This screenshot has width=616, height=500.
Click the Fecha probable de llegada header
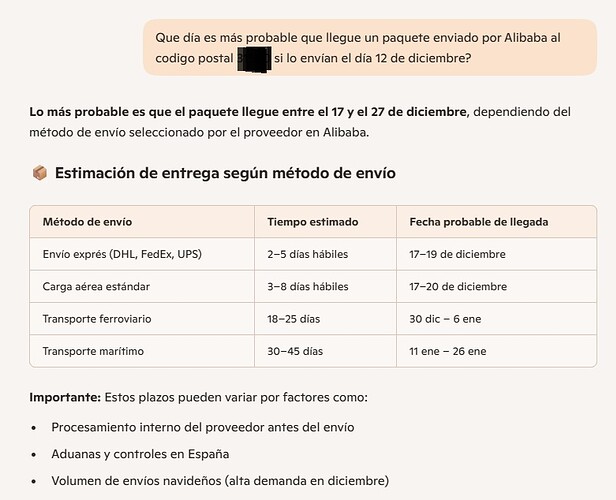[x=478, y=222]
